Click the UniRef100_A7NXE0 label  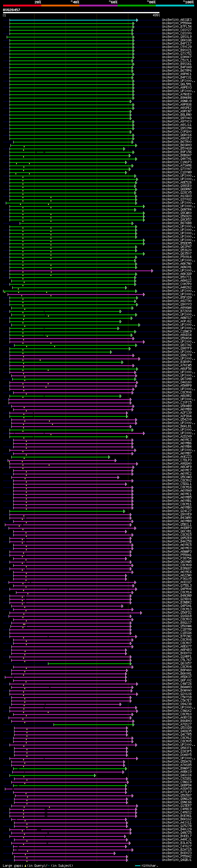[177, 94]
